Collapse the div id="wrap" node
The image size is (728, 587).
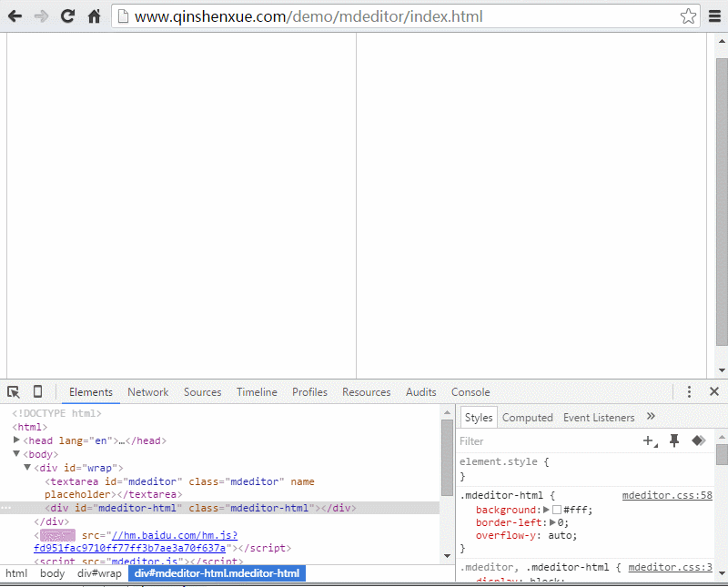(x=27, y=467)
